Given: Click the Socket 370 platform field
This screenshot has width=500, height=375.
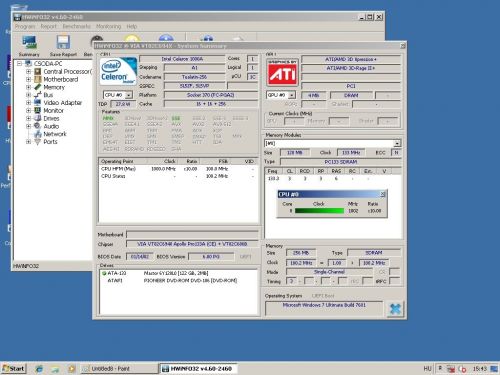Looking at the screenshot, I should (211, 95).
